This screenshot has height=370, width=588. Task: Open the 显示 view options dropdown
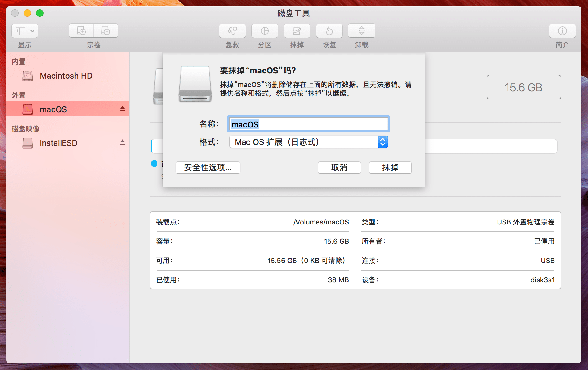point(25,31)
